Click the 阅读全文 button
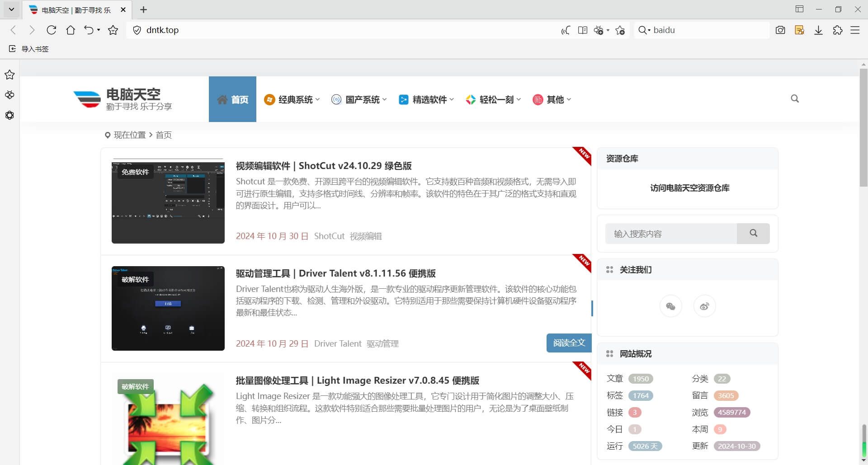The height and width of the screenshot is (465, 868). coord(569,343)
